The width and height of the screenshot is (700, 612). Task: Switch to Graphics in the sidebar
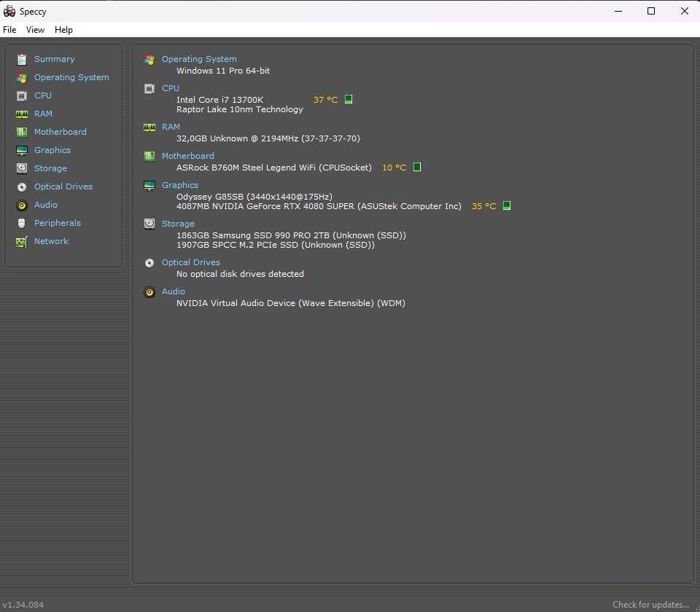coord(52,150)
